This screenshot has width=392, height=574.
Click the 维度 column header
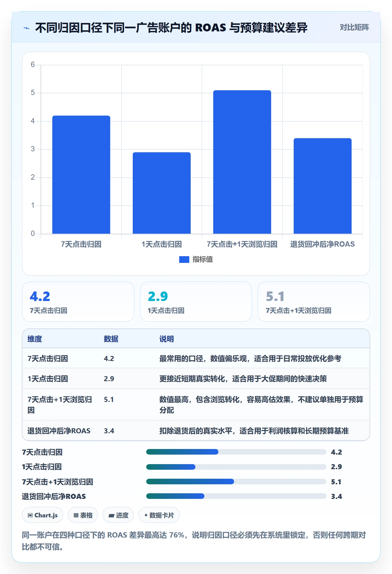pos(35,339)
